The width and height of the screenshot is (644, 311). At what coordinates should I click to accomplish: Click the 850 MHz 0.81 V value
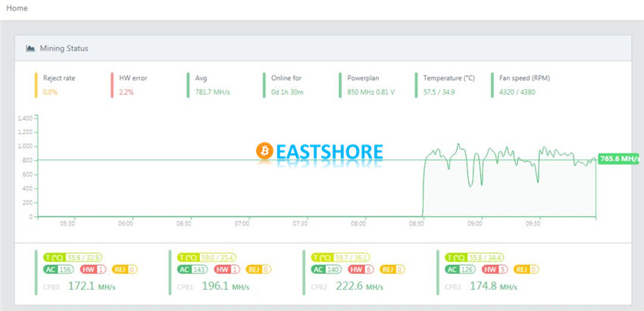[x=371, y=92]
